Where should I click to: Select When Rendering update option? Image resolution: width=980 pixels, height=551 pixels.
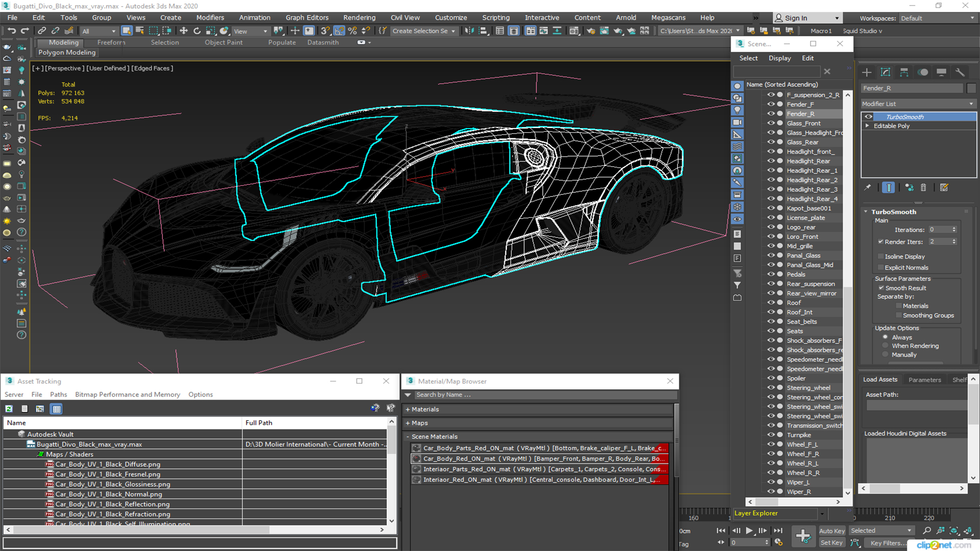pos(886,346)
